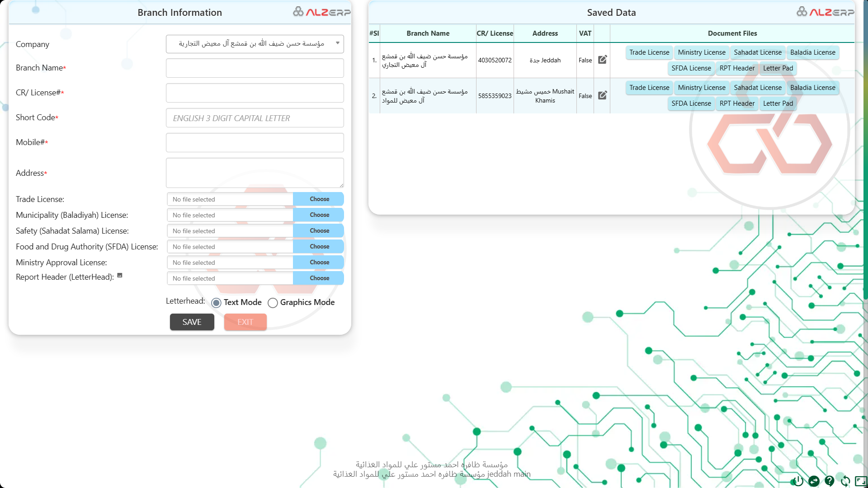This screenshot has width=868, height=488.
Task: Open Baladia License for Khamis Mushait row
Action: tap(813, 88)
